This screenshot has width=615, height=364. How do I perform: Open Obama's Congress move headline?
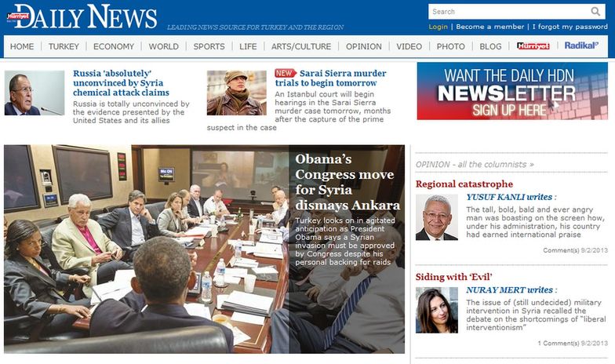pyautogui.click(x=348, y=182)
